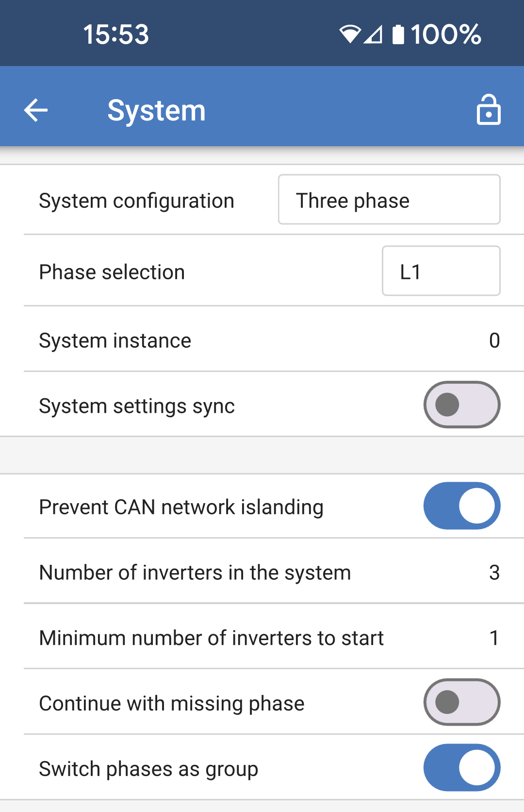This screenshot has height=812, width=524.
Task: Tap the 100% battery percentage text
Action: 446,34
